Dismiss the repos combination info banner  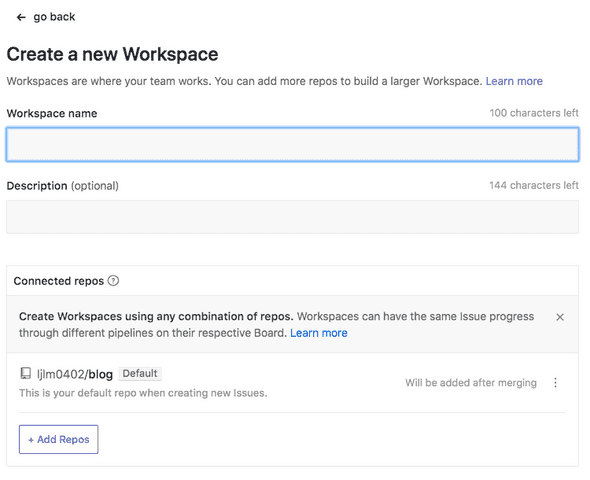pyautogui.click(x=560, y=317)
